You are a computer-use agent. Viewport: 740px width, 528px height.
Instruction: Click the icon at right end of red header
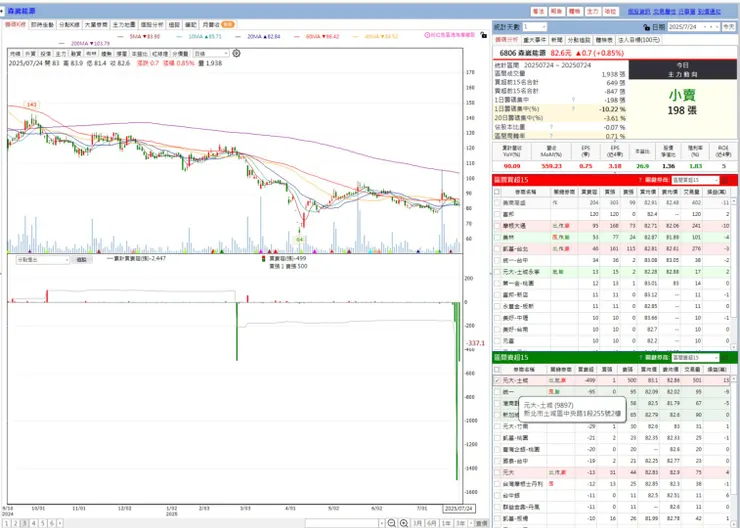coord(726,180)
